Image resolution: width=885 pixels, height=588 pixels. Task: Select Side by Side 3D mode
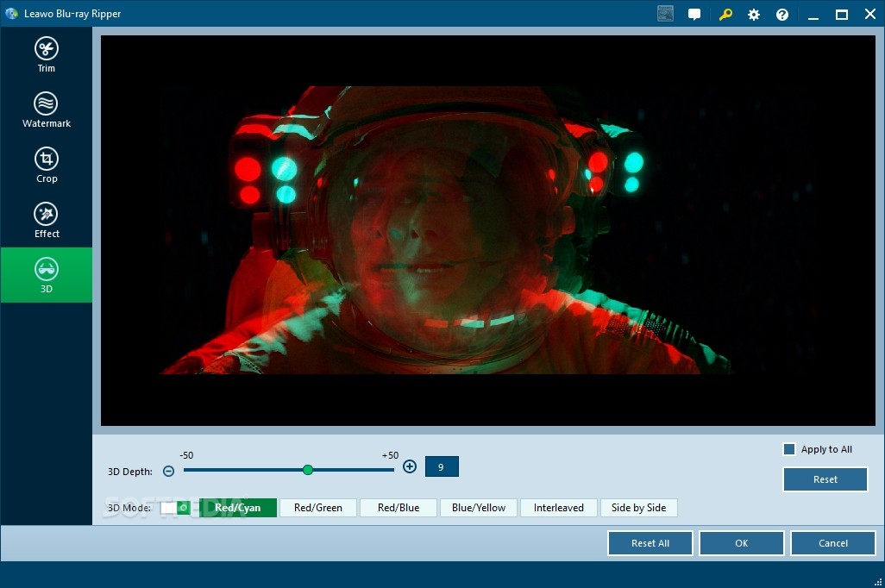click(639, 508)
